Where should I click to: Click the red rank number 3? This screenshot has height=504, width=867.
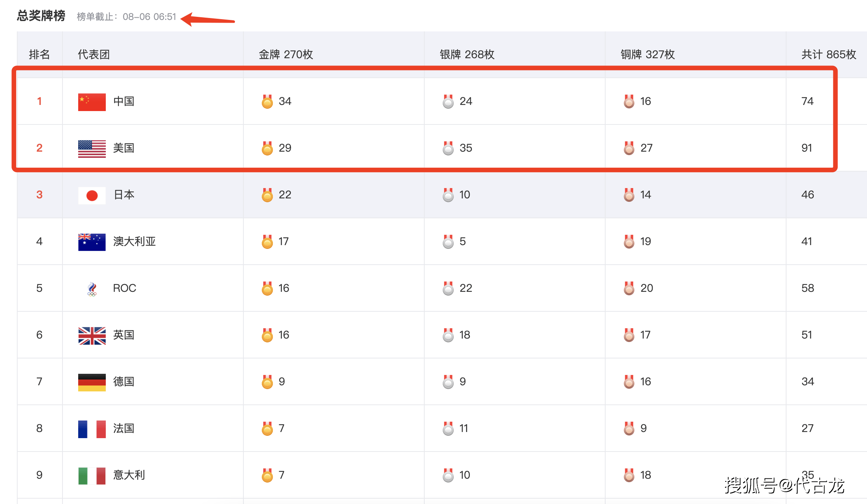tap(39, 195)
